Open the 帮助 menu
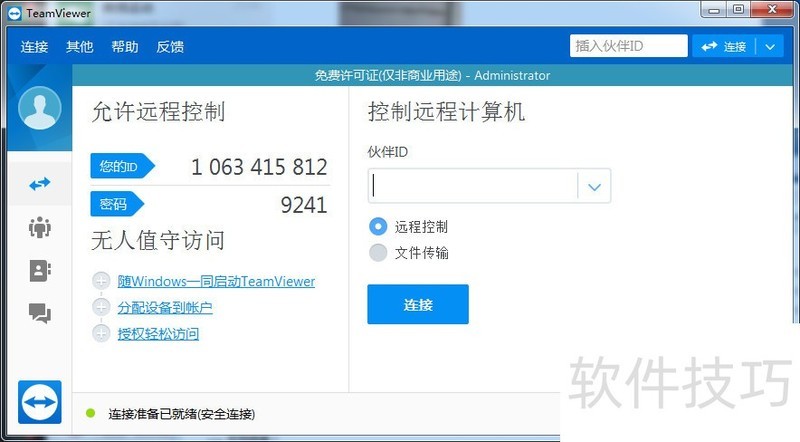The width and height of the screenshot is (800, 442). coord(124,47)
